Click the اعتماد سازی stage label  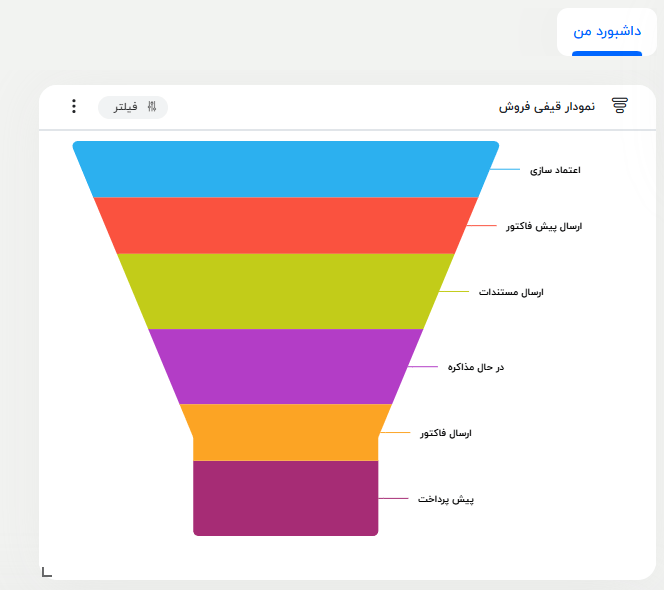[555, 170]
